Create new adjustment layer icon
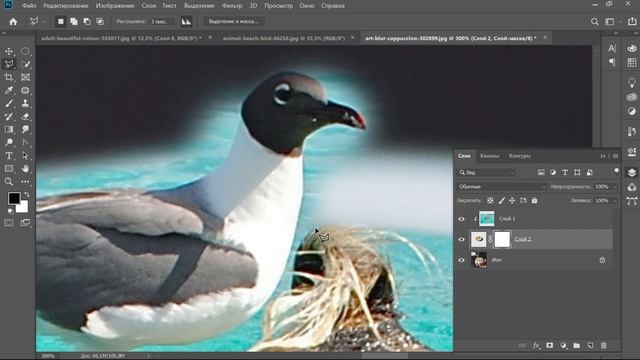This screenshot has width=640, height=360. (x=563, y=345)
